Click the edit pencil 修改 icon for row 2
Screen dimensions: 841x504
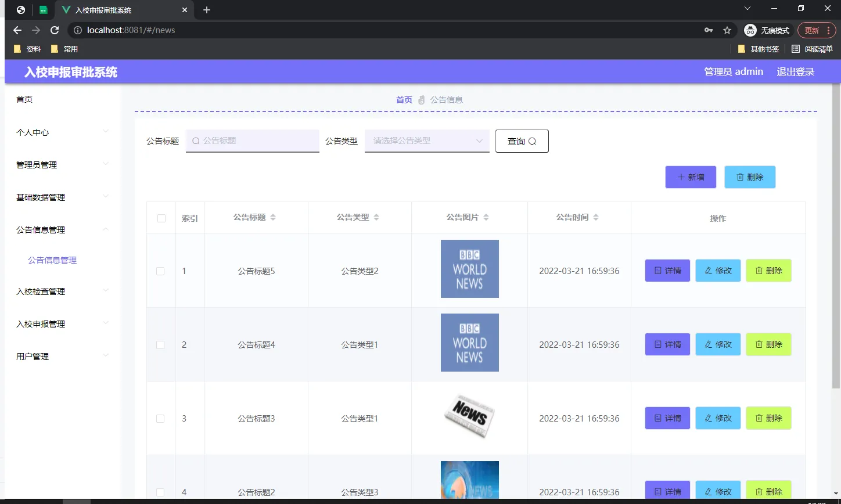(709, 344)
